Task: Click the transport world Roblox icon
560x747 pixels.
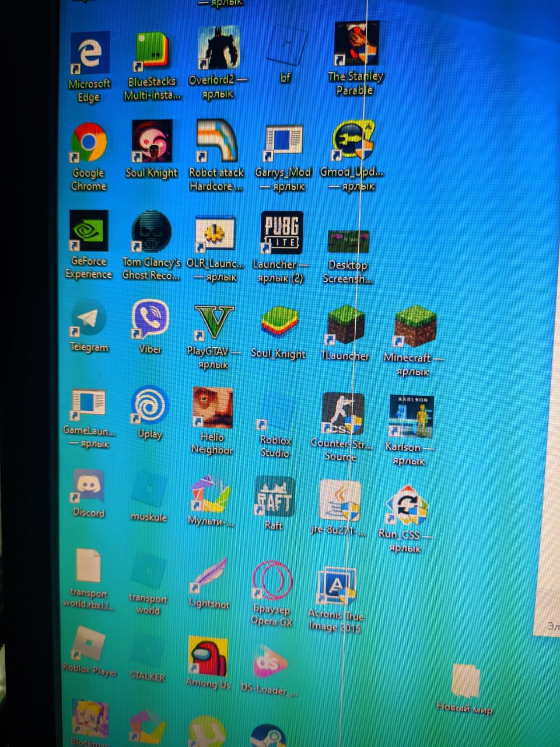Action: click(x=148, y=571)
